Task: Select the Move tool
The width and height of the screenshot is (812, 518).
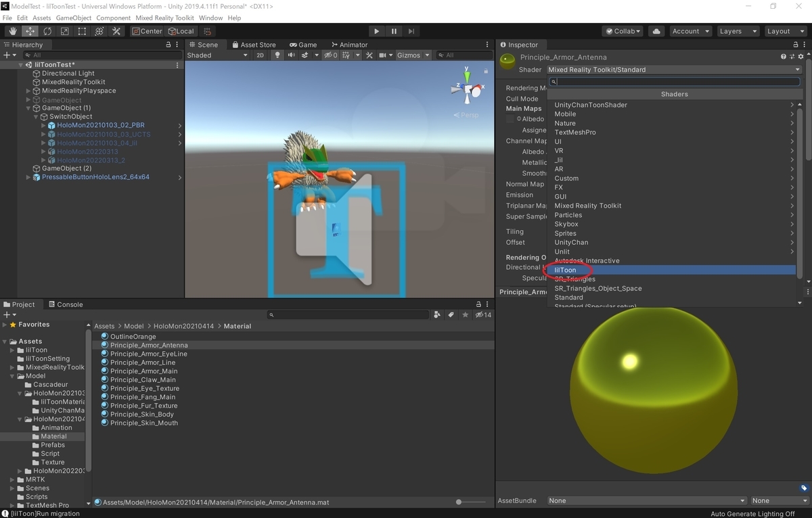Action: [30, 31]
